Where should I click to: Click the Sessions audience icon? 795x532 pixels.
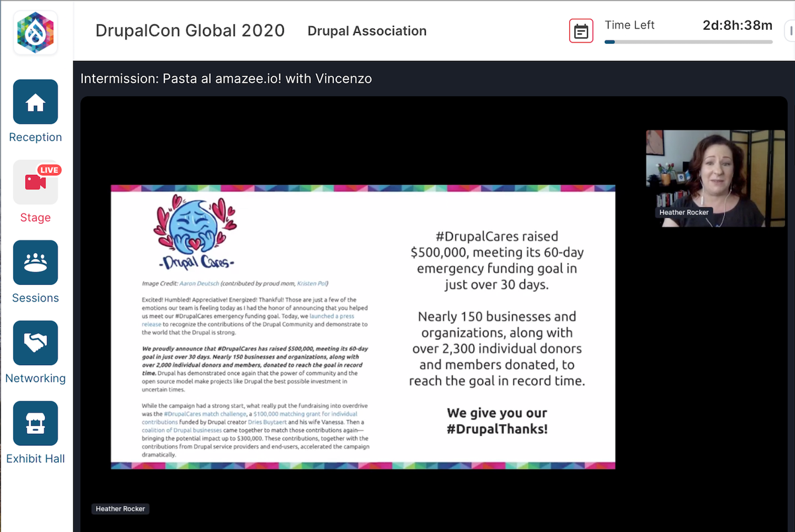[35, 262]
